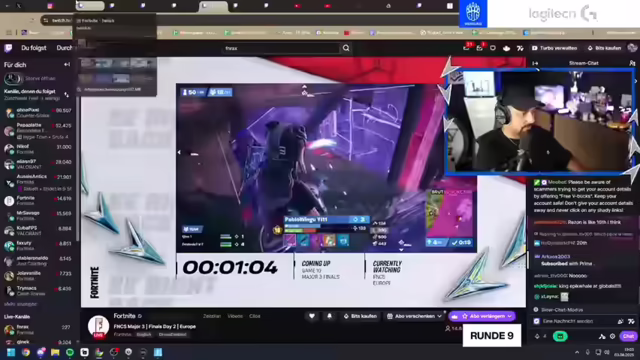640x360 pixels.
Task: Click the browser address bar
Action: [x=249, y=20]
